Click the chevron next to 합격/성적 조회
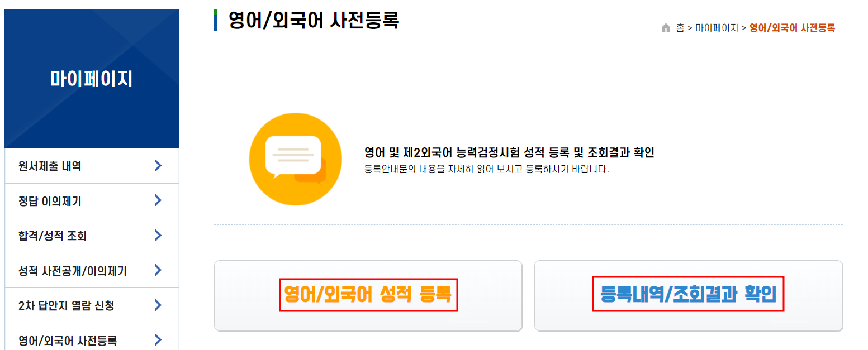Screen dimensions: 868x350 [158, 235]
